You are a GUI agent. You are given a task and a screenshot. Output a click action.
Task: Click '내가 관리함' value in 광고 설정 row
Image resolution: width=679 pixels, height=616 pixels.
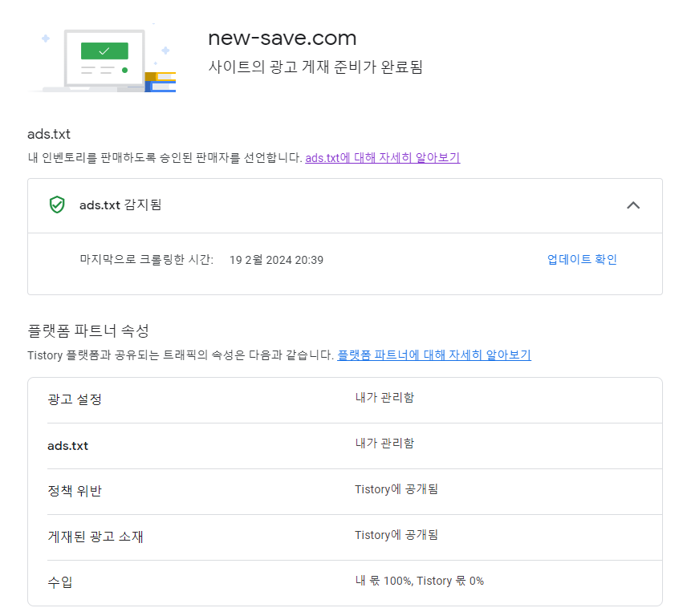point(384,397)
